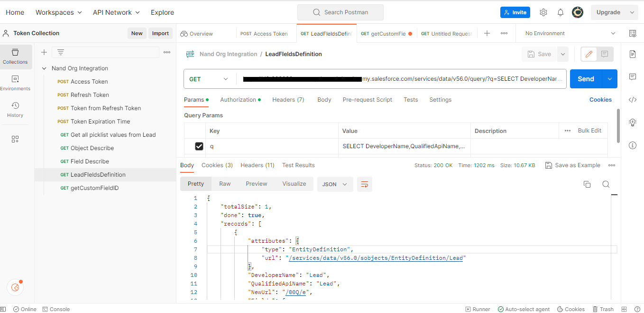The height and width of the screenshot is (313, 644).
Task: Open response three-dot options beside Save as Example
Action: tap(612, 165)
